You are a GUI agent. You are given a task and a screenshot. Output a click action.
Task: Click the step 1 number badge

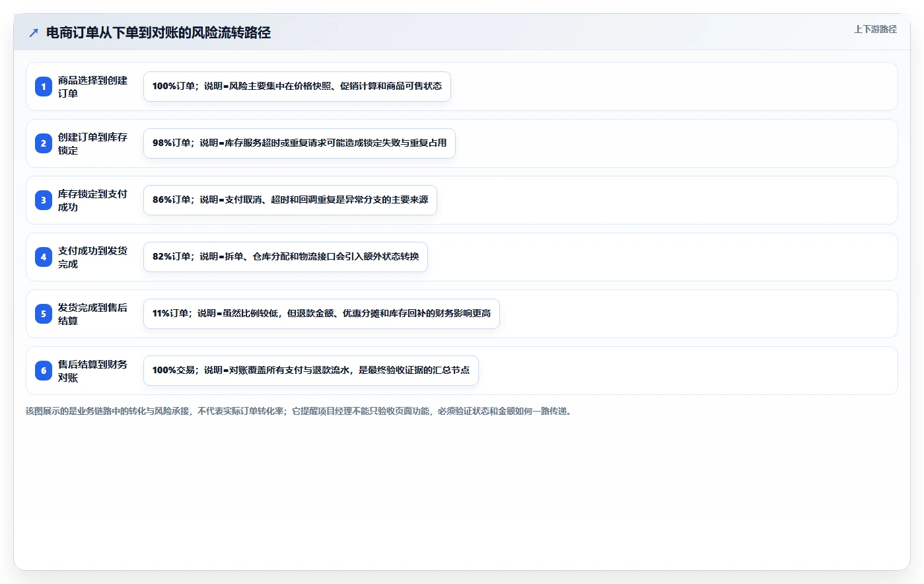point(44,87)
